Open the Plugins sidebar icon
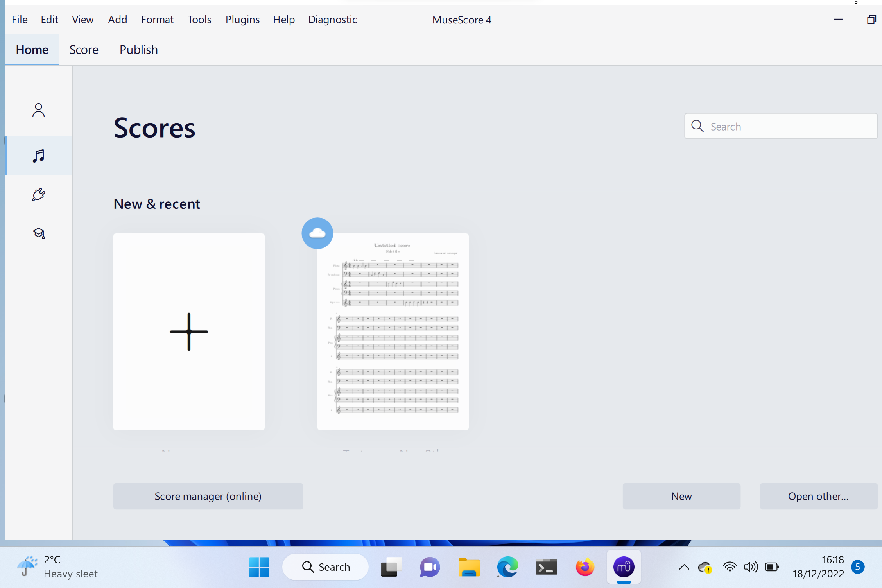The width and height of the screenshot is (882, 588). click(38, 194)
